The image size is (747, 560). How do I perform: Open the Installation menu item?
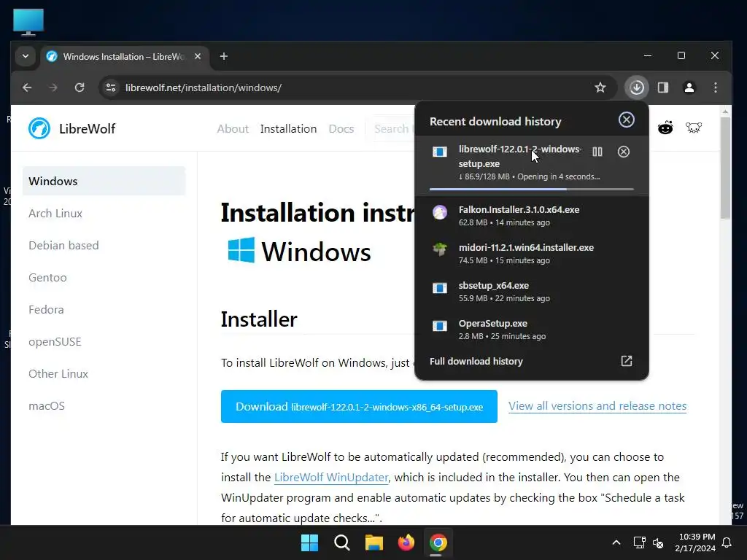288,128
